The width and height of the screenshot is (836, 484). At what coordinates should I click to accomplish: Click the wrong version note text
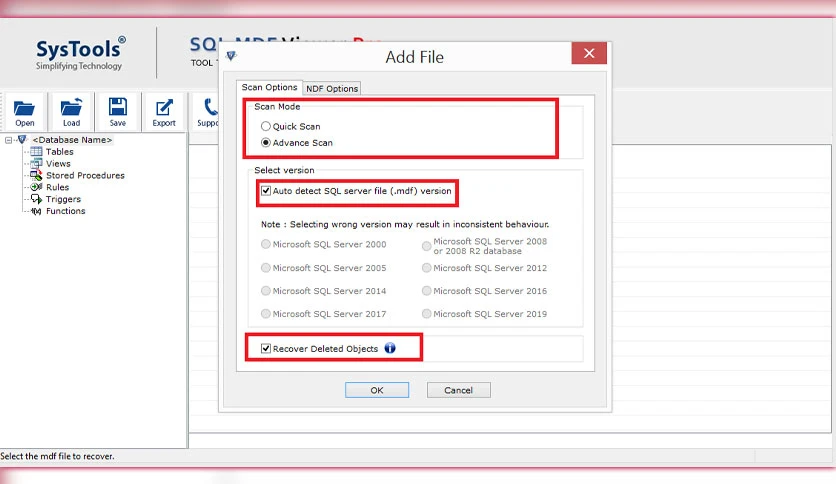click(x=405, y=224)
